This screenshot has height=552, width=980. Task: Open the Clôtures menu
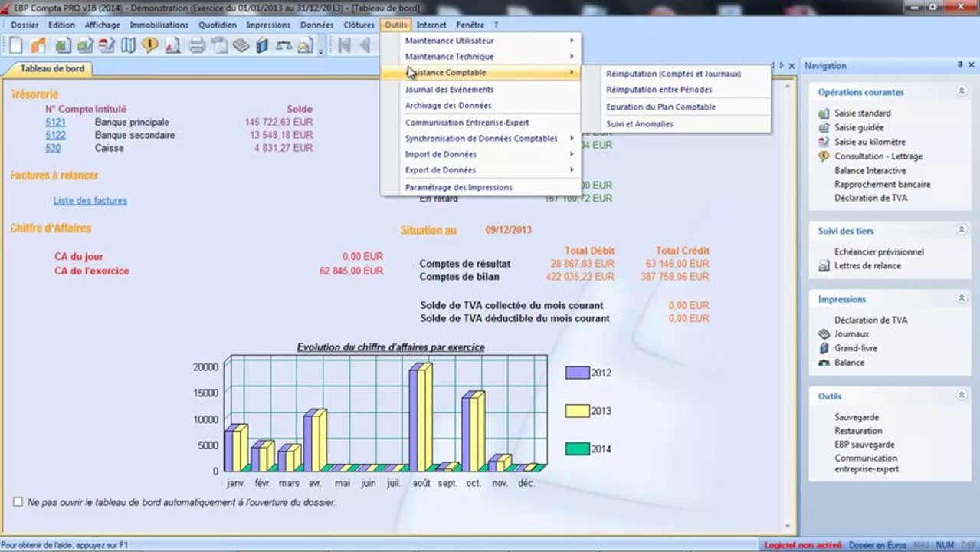click(359, 25)
